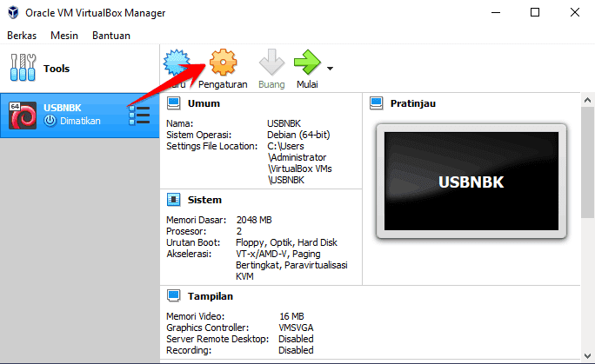Screen dimensions: 595x364
Task: Click the scrollbar up arrow
Action: click(x=587, y=100)
